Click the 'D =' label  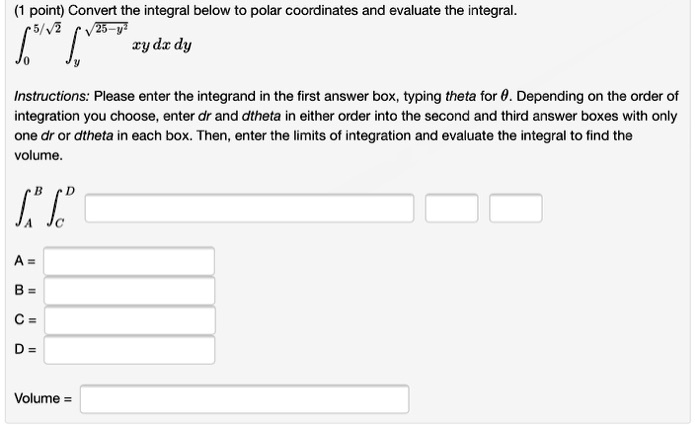tap(25, 350)
